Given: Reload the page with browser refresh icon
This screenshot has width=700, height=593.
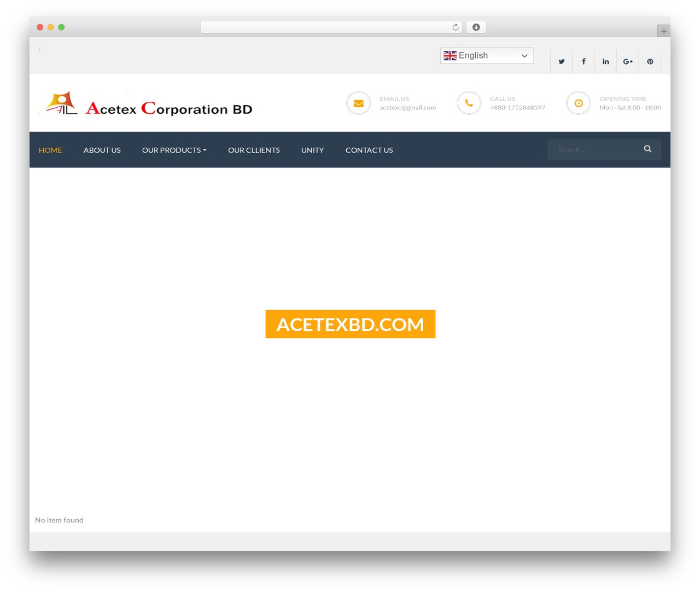Looking at the screenshot, I should 456,27.
